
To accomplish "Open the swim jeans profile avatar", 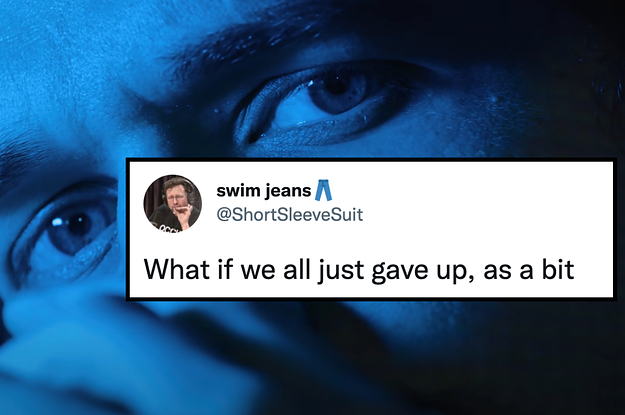I will (x=173, y=203).
